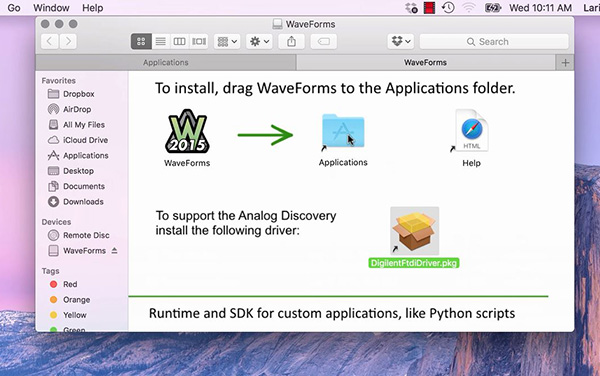Switch to cover flow view
The image size is (600, 376).
pos(199,41)
